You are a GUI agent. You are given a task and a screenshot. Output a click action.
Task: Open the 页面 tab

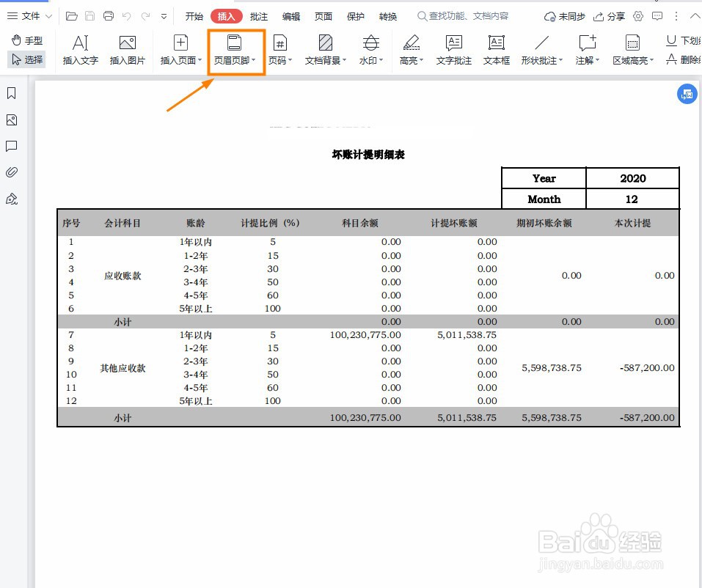pos(323,17)
